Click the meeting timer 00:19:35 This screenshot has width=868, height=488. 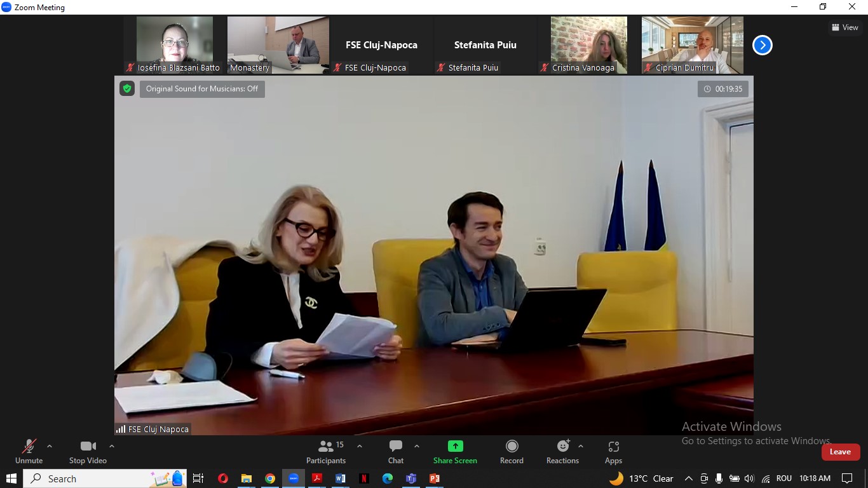[x=723, y=89]
